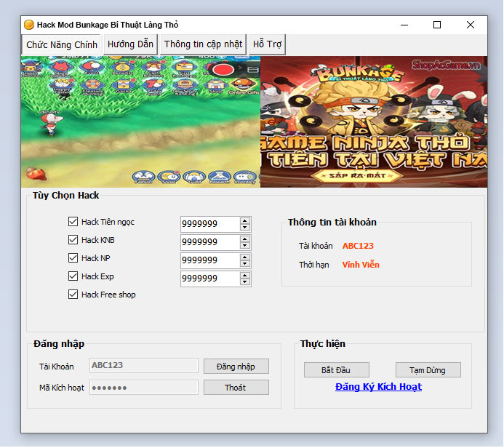Increase Hack Exp value with up arrow

pos(245,276)
